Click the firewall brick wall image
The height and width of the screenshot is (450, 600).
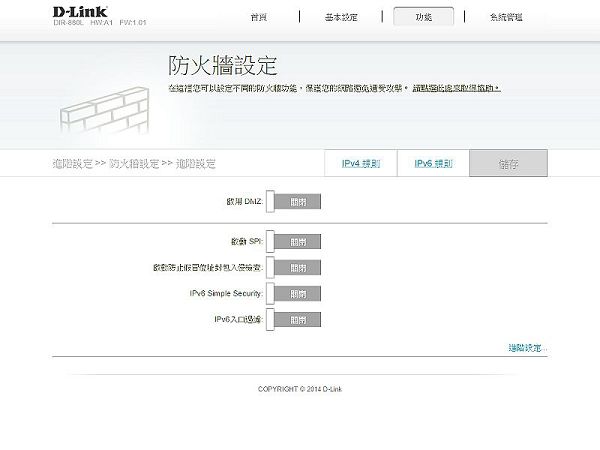(x=104, y=111)
